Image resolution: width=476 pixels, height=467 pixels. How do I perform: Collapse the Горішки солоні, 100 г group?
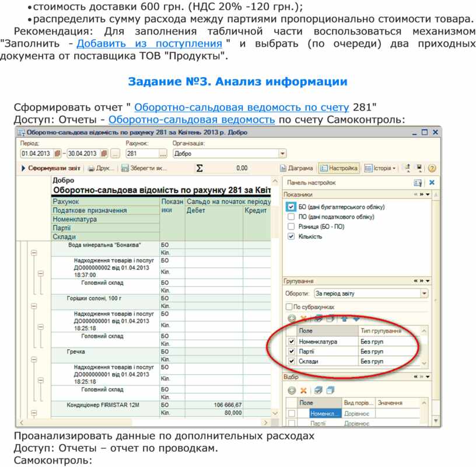pos(34,306)
